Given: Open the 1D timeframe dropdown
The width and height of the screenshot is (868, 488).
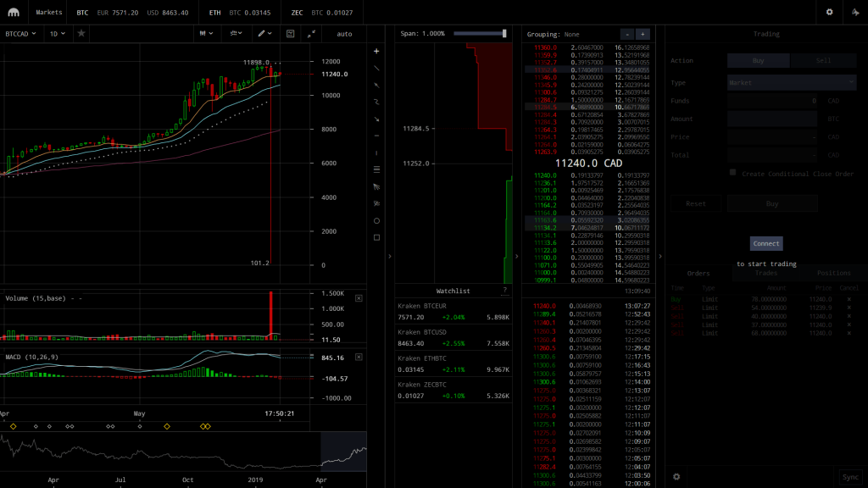Looking at the screenshot, I should click(x=57, y=33).
